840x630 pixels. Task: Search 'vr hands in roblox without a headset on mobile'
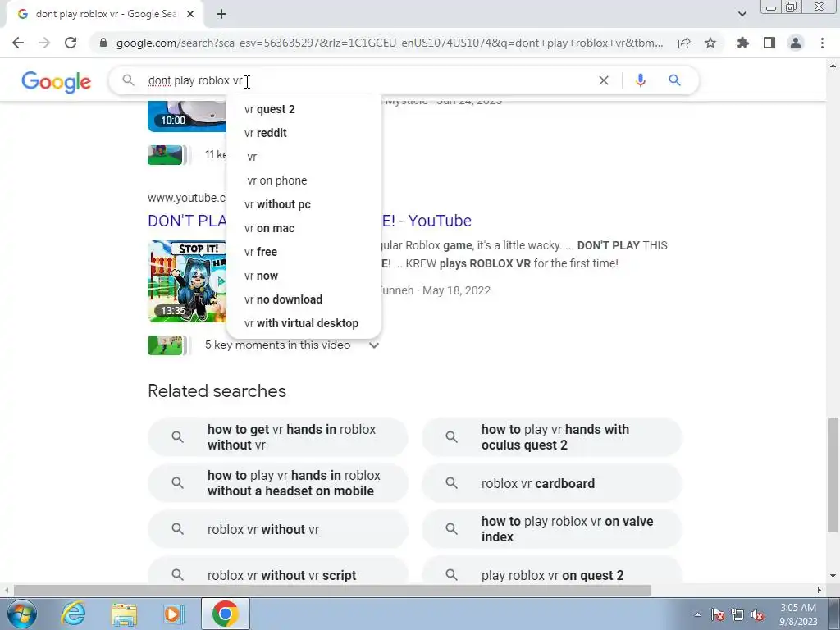point(277,483)
